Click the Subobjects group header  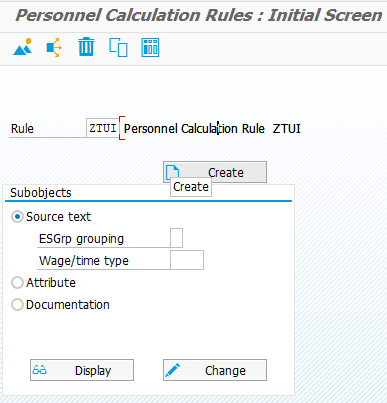(x=41, y=193)
